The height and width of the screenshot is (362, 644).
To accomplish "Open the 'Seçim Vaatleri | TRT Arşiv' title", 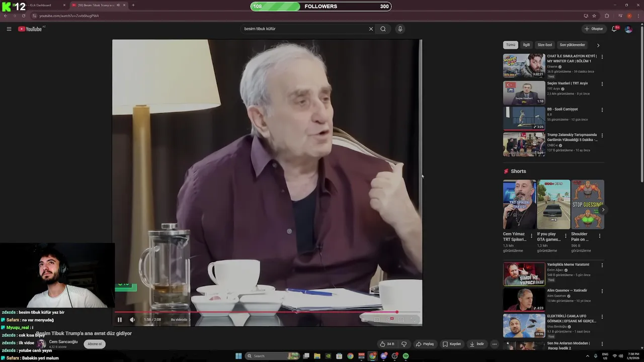I will [x=567, y=83].
